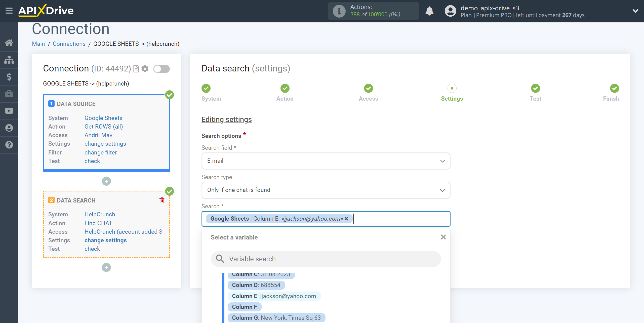
Task: Add a block after Data Source
Action: pyautogui.click(x=106, y=181)
